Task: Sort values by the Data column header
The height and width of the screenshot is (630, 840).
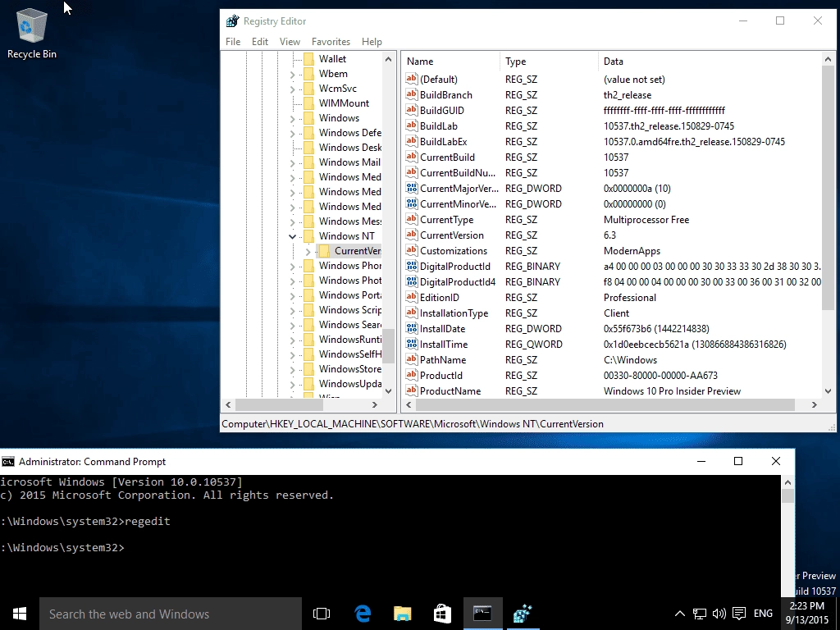Action: (x=710, y=61)
